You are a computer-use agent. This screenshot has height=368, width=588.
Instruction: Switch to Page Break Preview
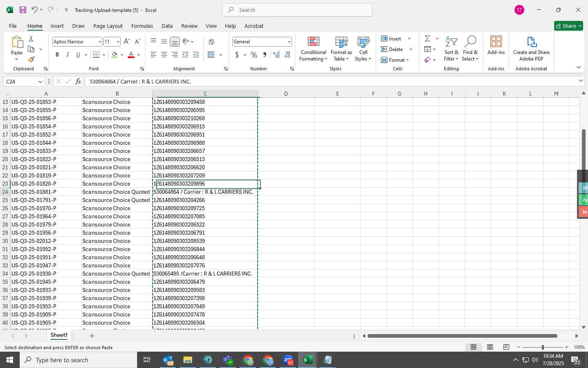pos(506,347)
